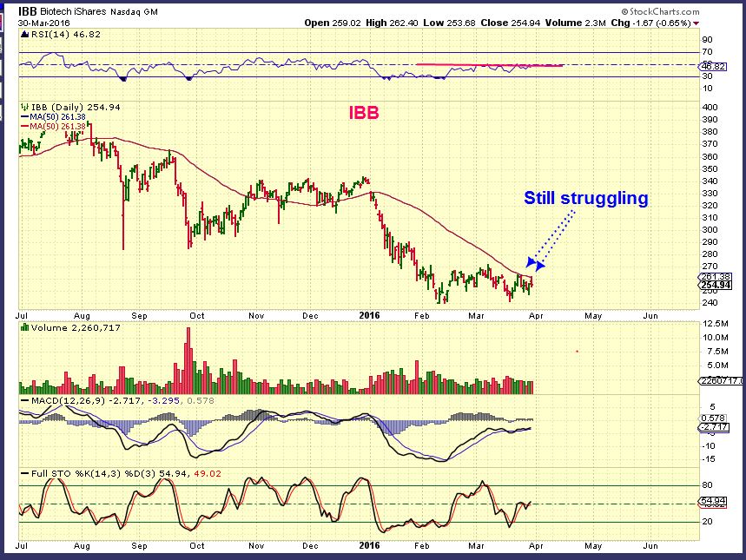Click the 400 level on the price axis

coord(710,107)
